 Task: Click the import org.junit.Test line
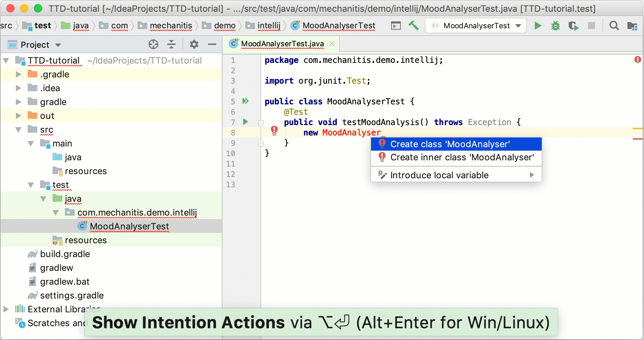318,81
